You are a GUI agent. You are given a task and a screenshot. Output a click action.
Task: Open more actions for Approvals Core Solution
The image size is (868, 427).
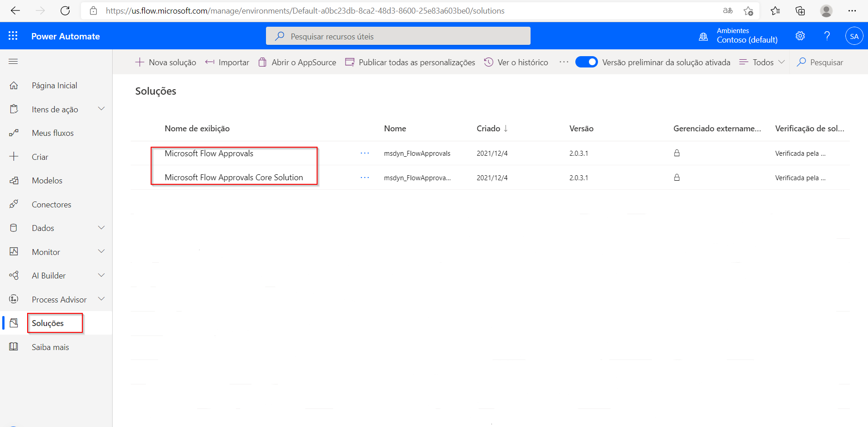pyautogui.click(x=365, y=178)
